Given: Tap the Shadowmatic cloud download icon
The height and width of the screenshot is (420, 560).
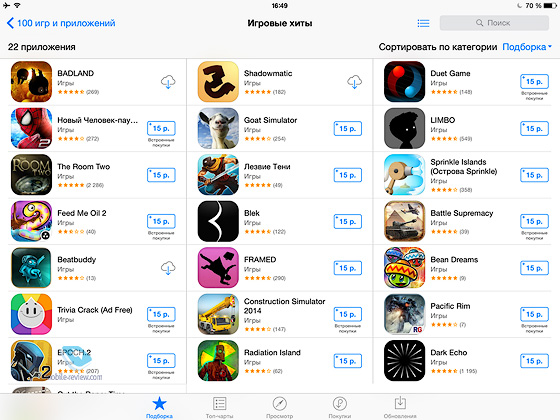Looking at the screenshot, I should coord(354,82).
